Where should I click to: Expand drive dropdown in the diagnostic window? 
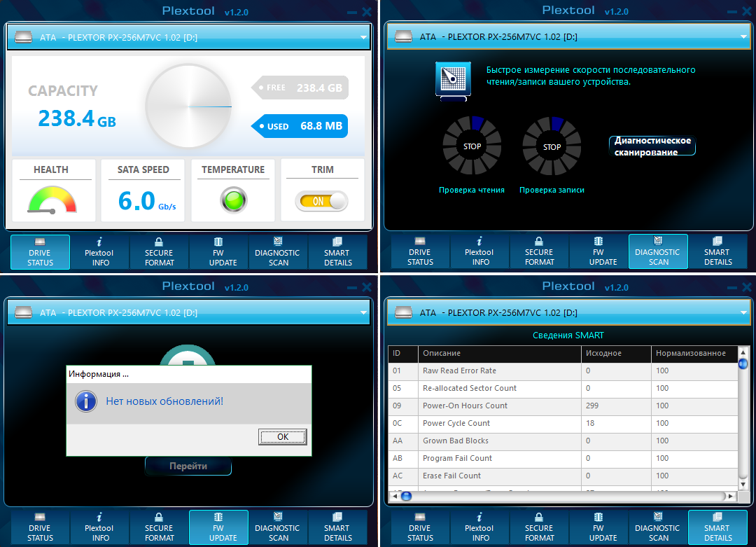click(743, 36)
